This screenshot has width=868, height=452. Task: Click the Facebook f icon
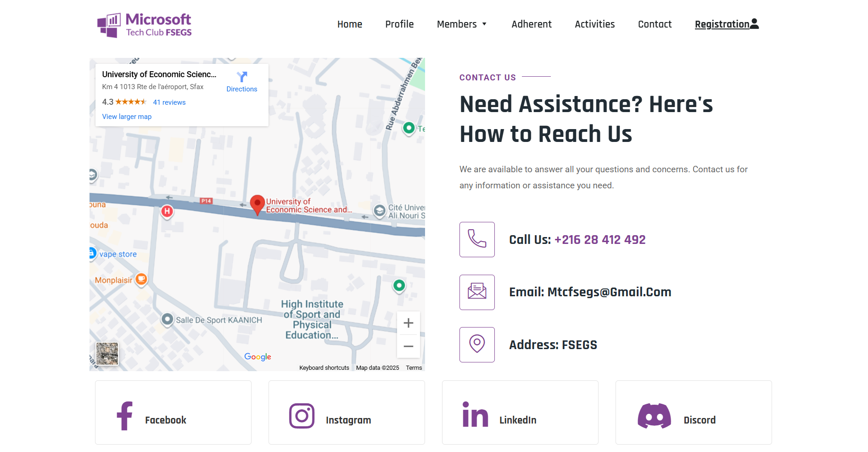pyautogui.click(x=125, y=416)
